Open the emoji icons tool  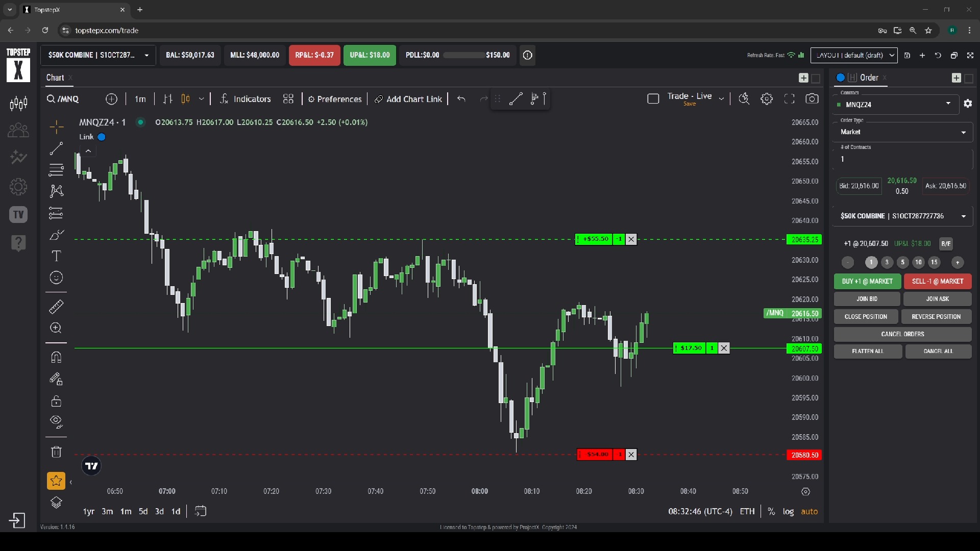[x=56, y=278]
